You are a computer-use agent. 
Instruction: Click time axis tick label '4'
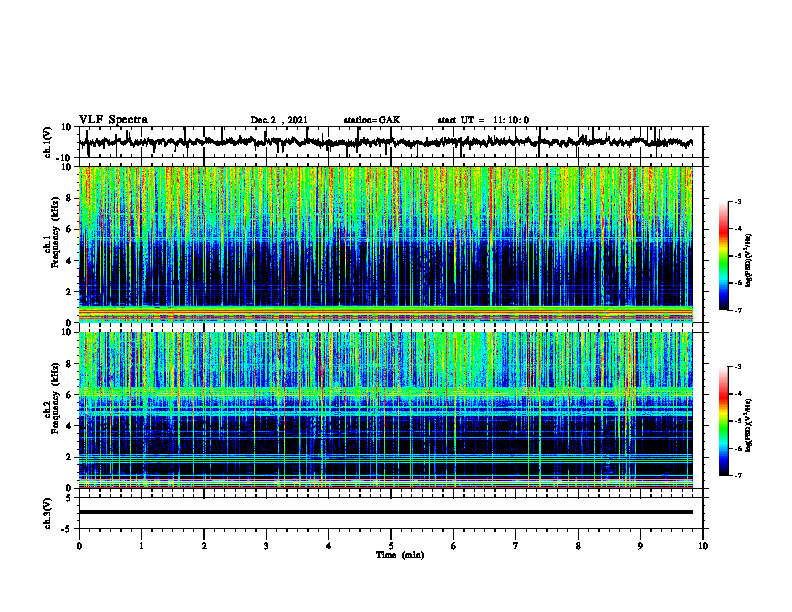(x=329, y=546)
